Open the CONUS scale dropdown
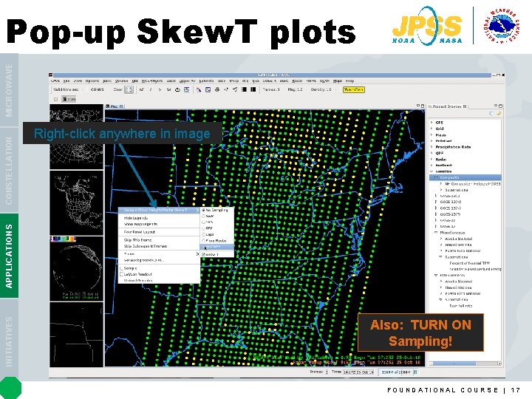This screenshot has width=532, height=399. click(99, 89)
